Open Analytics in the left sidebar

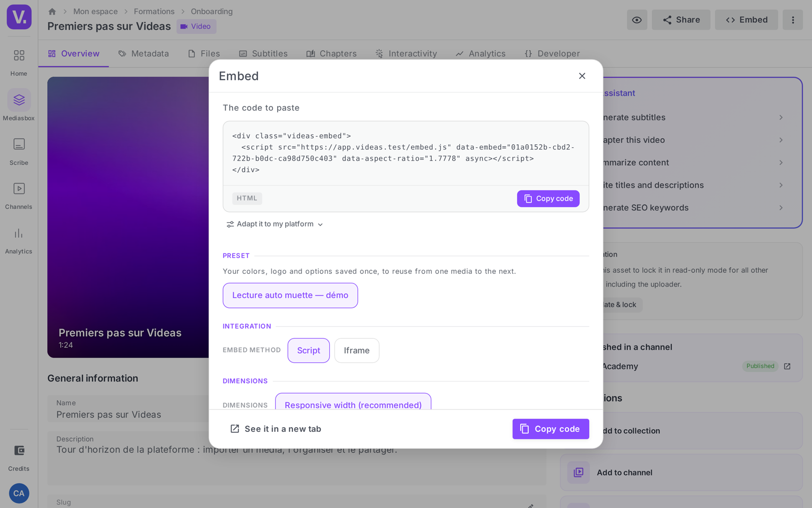point(19,240)
